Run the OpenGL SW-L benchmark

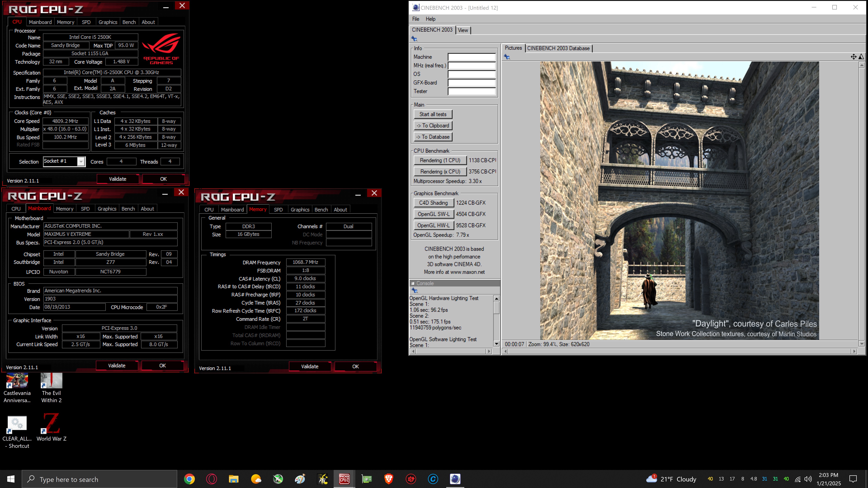pyautogui.click(x=433, y=214)
